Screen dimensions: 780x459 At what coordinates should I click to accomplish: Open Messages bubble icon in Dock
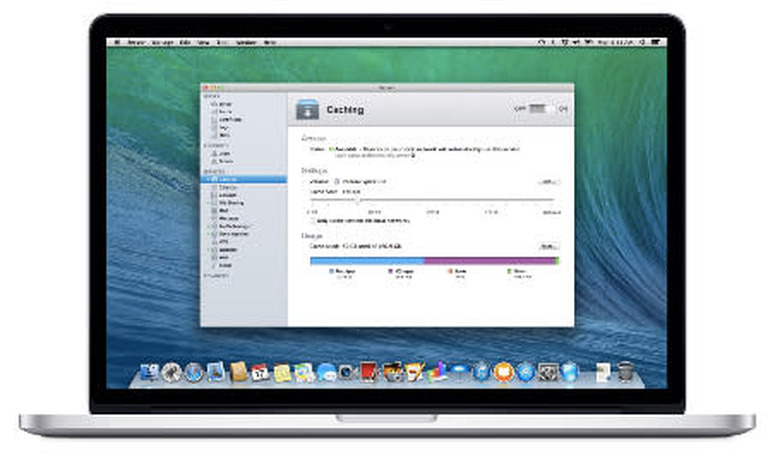coord(326,373)
